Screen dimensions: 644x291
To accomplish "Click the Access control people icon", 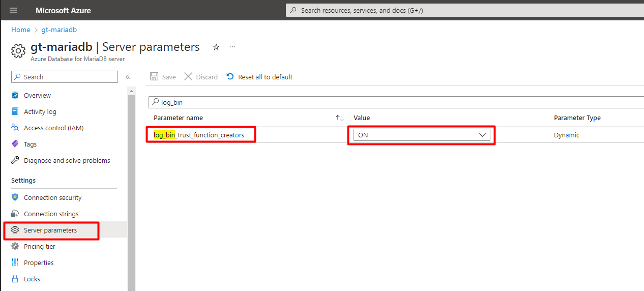I will click(x=15, y=128).
